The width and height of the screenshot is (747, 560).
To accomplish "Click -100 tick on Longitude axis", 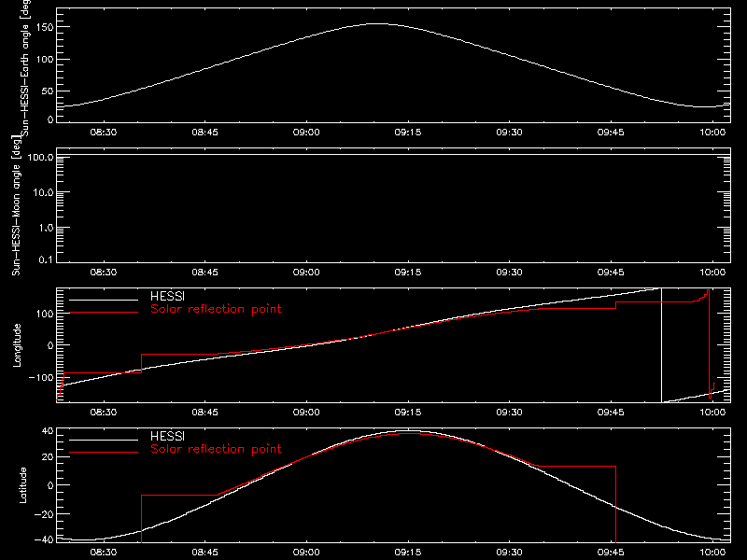I will click(x=41, y=377).
